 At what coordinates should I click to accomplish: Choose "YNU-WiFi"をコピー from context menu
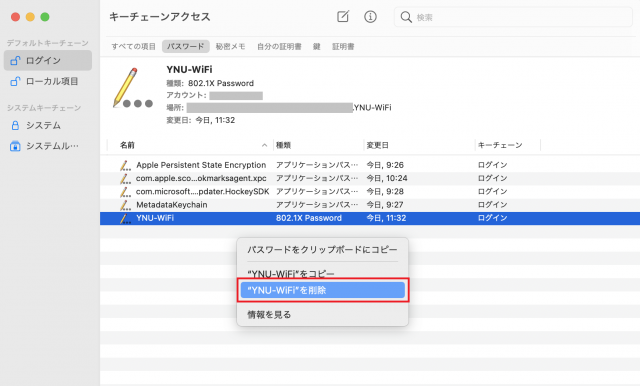click(322, 273)
